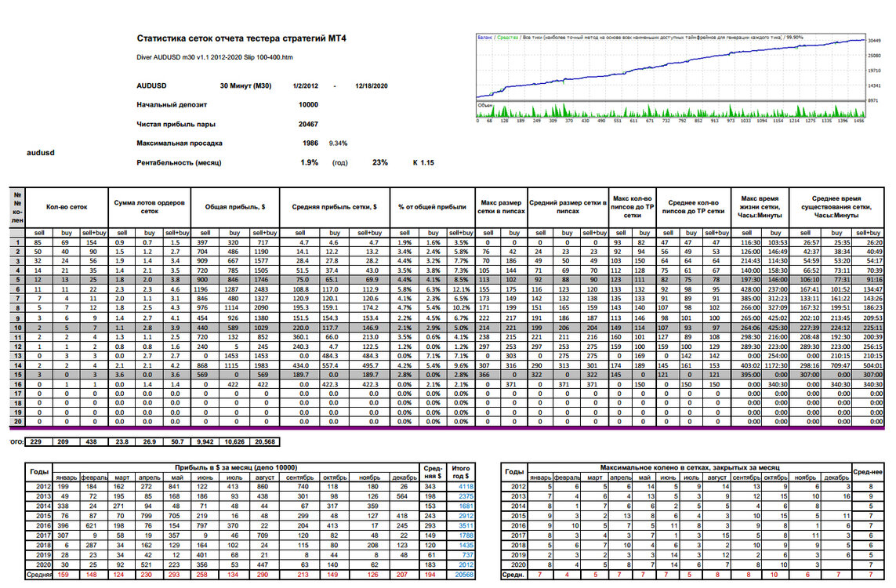Click the '% от общей прибыли' column header
896x588 pixels.
432,207
